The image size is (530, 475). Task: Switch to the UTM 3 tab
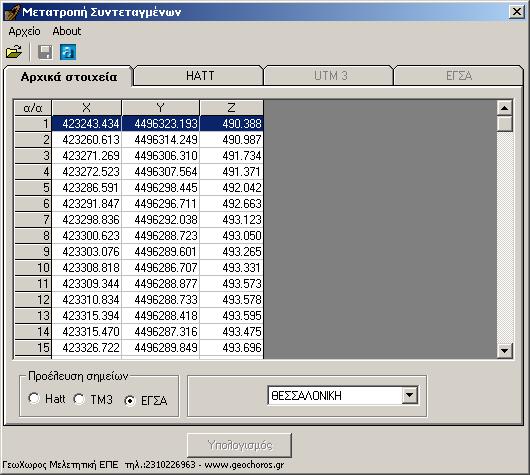point(329,75)
